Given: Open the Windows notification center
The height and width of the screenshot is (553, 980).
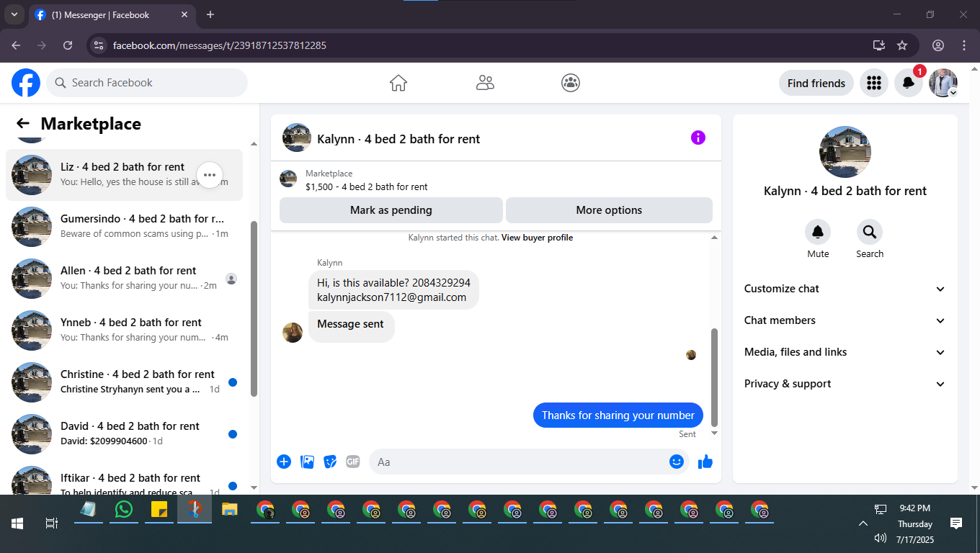Looking at the screenshot, I should coord(956,523).
